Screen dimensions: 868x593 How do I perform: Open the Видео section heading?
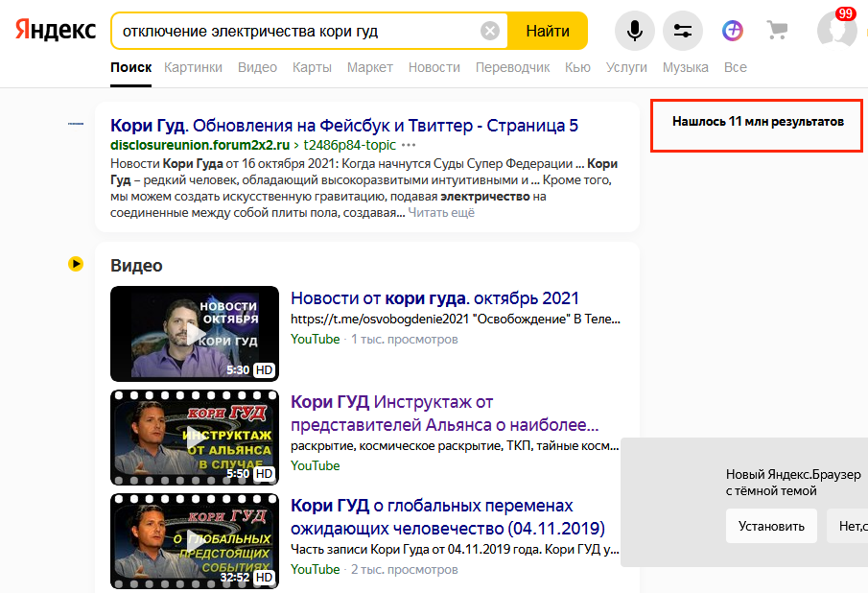[x=136, y=265]
